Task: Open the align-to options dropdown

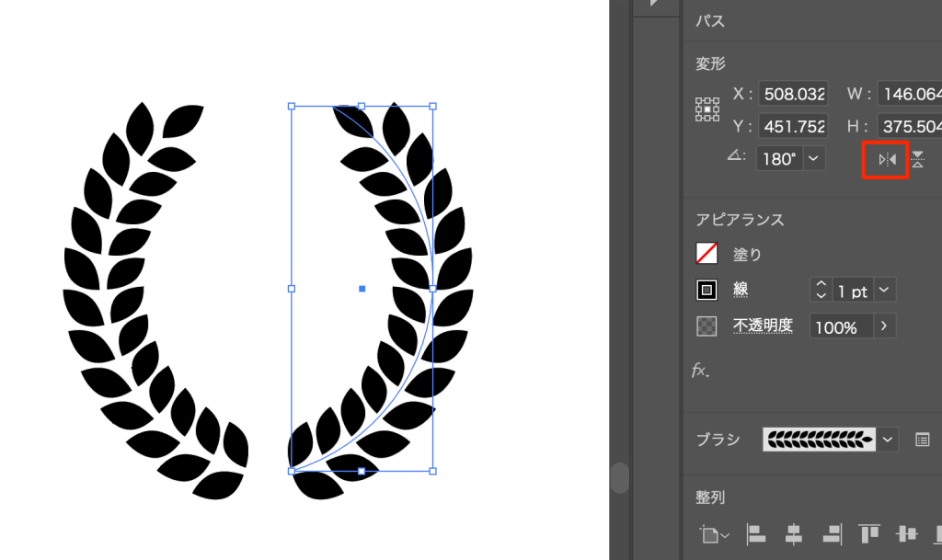Action: pos(713,533)
